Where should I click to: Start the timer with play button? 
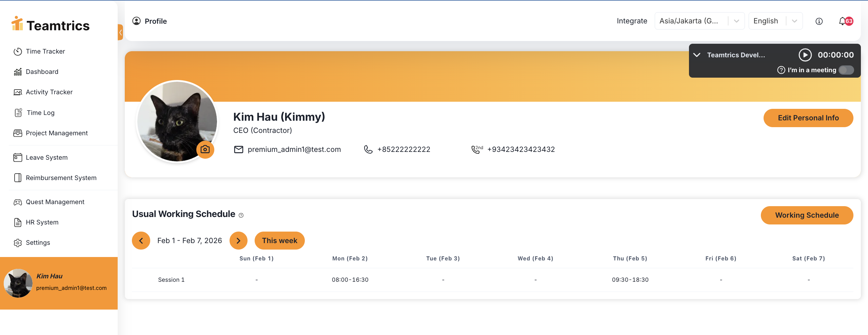click(805, 55)
